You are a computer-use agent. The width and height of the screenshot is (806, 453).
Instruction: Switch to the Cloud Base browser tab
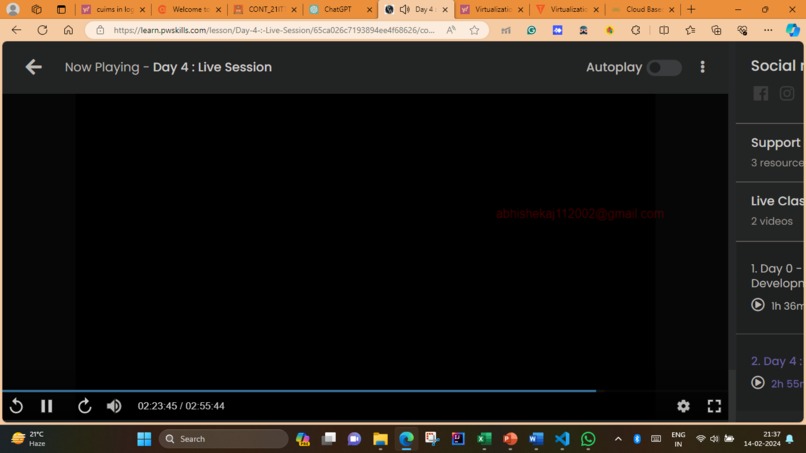pos(643,9)
